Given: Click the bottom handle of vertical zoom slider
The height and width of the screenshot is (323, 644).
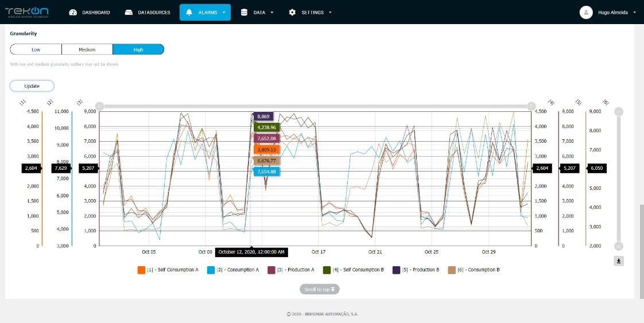Looking at the screenshot, I should point(619,246).
